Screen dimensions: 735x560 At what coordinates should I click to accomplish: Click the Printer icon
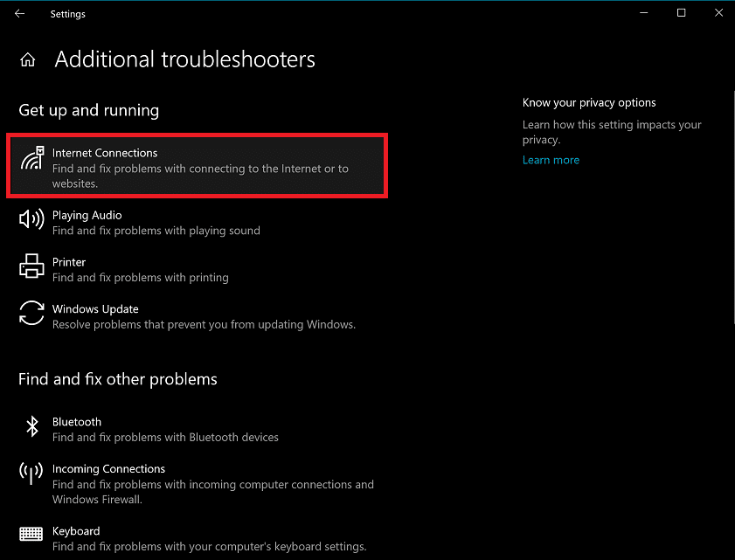[x=31, y=266]
